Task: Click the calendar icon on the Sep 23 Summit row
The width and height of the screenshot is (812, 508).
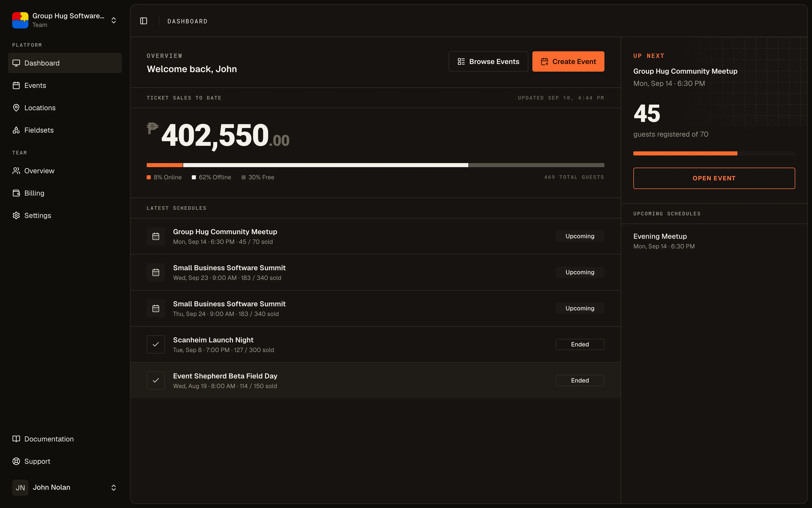Action: click(156, 272)
